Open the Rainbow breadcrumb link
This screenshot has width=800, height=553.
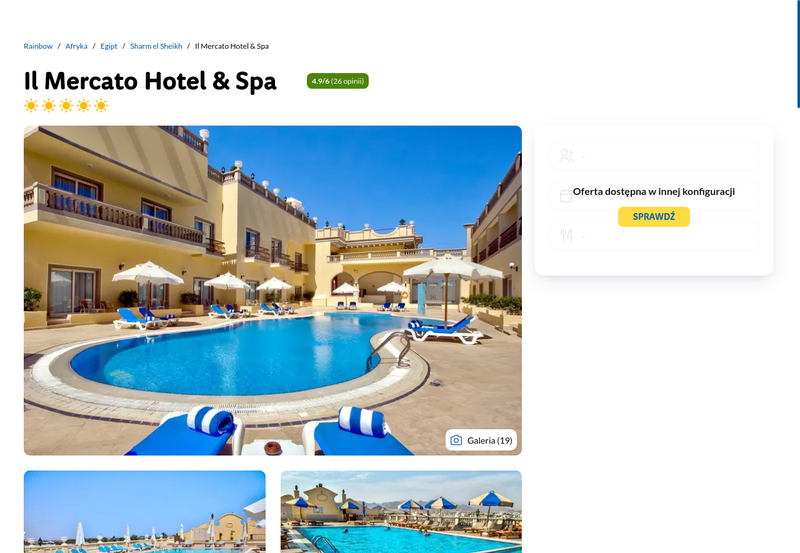(x=38, y=46)
